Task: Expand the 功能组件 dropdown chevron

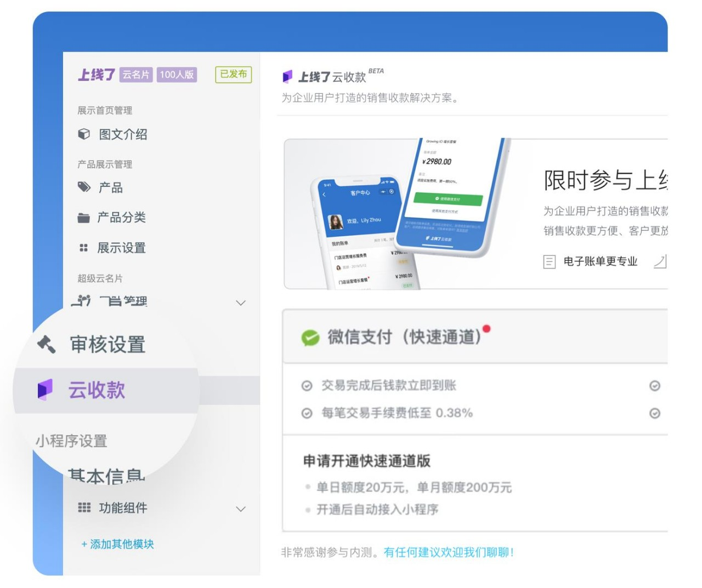Action: [240, 509]
